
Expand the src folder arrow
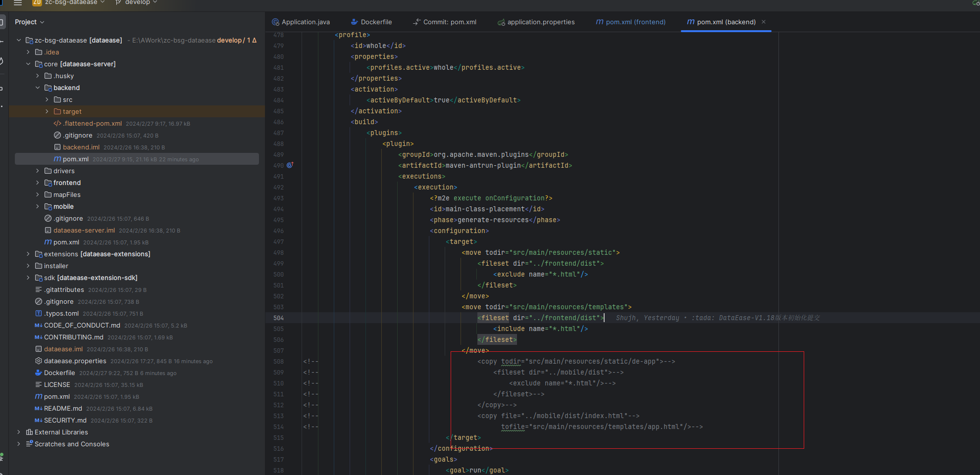[x=47, y=99]
